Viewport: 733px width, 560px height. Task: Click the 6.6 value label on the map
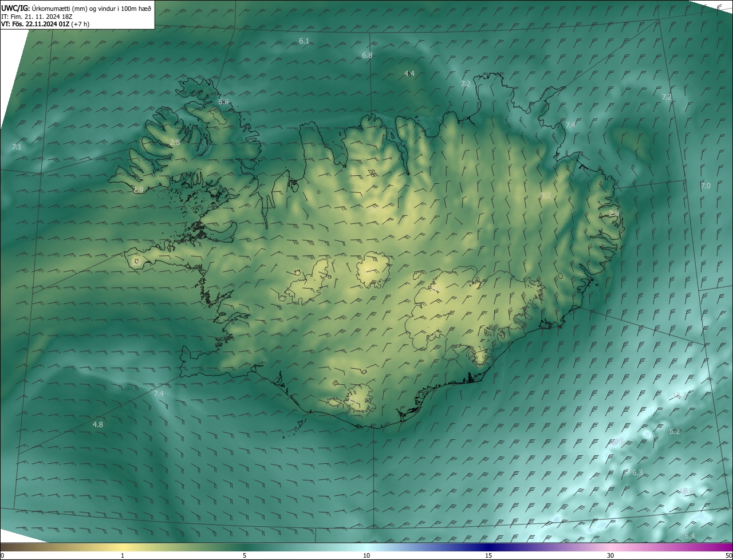pyautogui.click(x=223, y=101)
